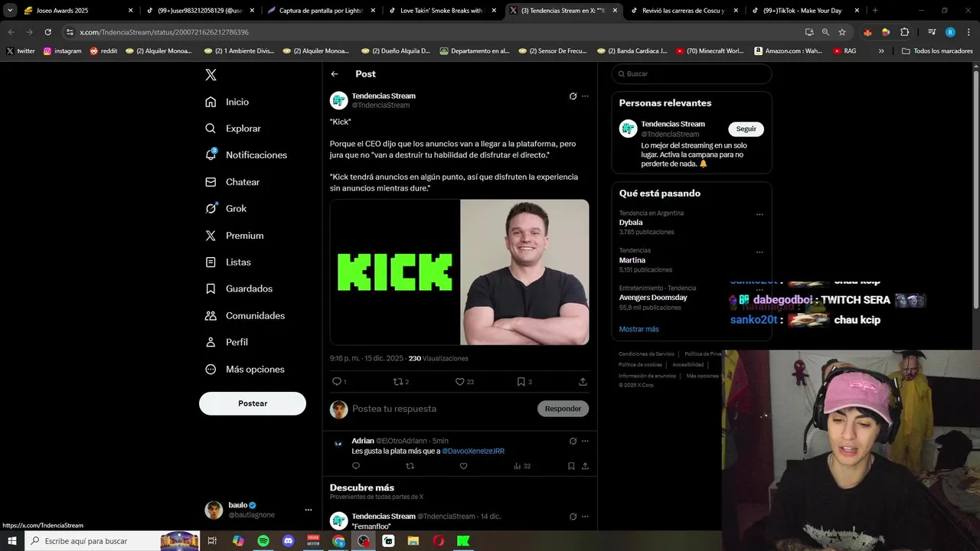Click the Postear button
Image resolution: width=980 pixels, height=551 pixels.
pos(253,403)
